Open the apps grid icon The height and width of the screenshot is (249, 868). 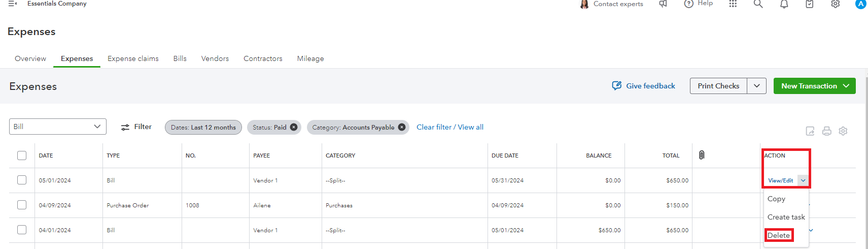733,4
